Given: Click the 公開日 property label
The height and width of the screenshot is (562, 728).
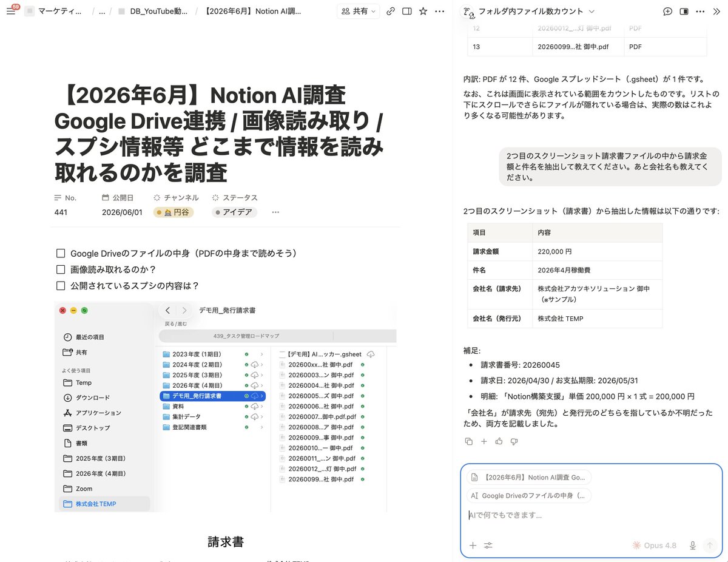Looking at the screenshot, I should pyautogui.click(x=118, y=198).
